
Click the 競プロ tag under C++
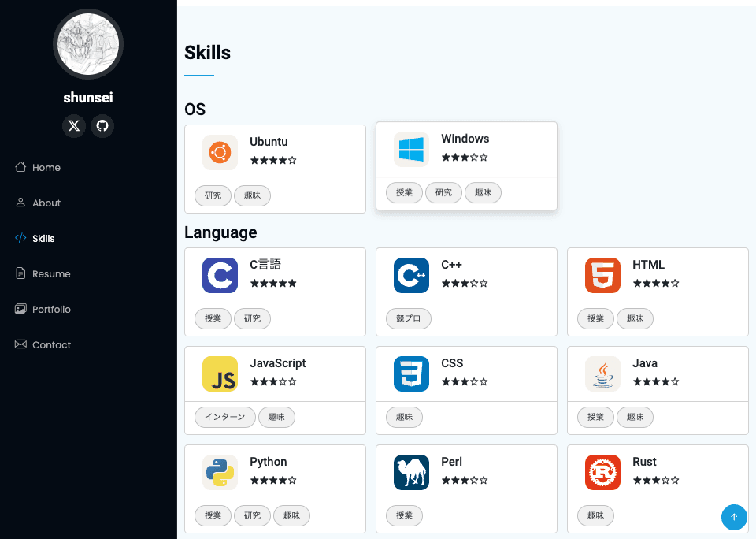(x=408, y=319)
